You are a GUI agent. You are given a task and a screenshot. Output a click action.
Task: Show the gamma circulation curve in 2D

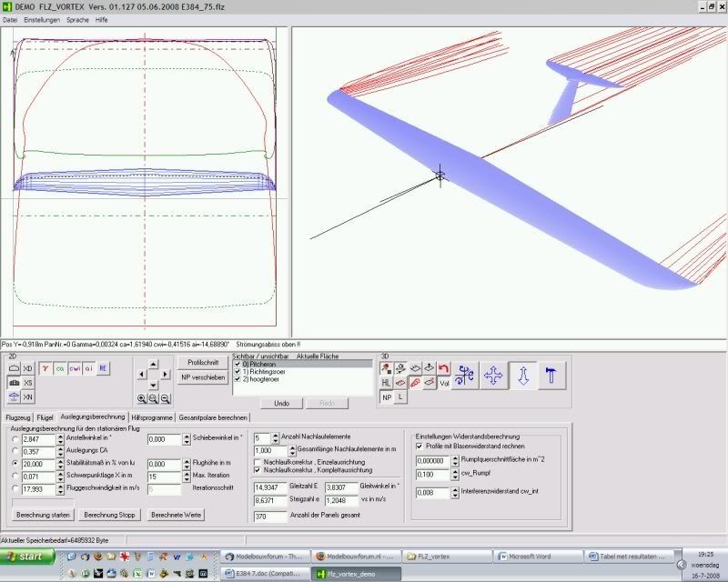point(45,368)
